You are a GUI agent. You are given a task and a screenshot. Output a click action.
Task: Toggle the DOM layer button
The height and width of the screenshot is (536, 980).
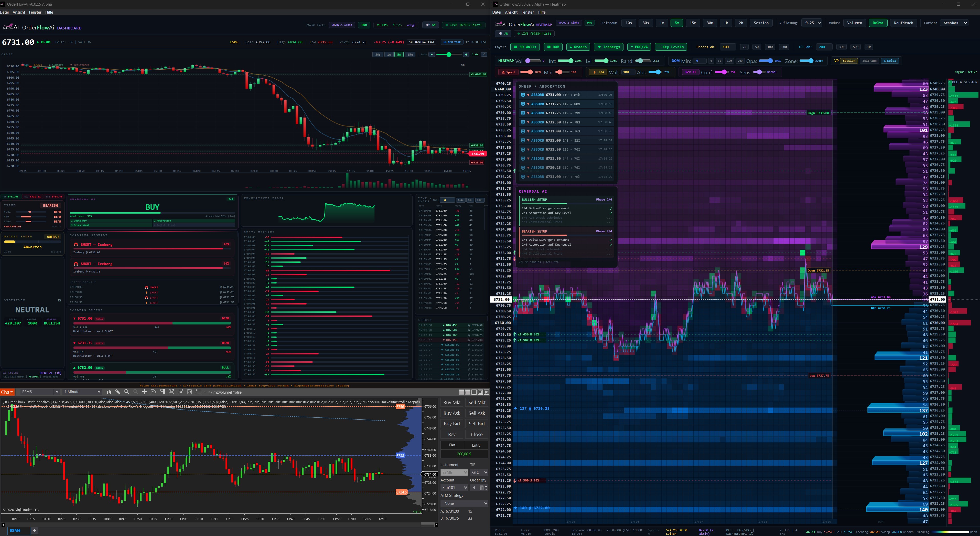coord(553,47)
